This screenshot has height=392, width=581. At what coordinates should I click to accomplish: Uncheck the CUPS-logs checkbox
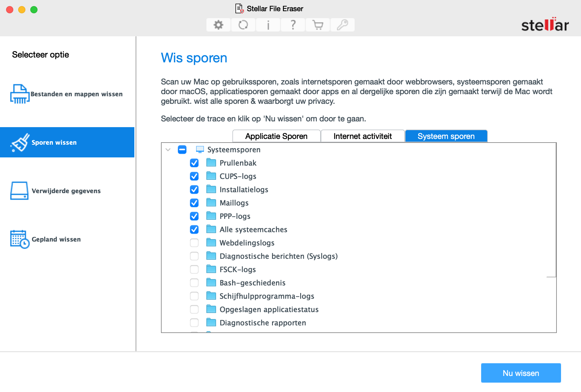coord(194,176)
